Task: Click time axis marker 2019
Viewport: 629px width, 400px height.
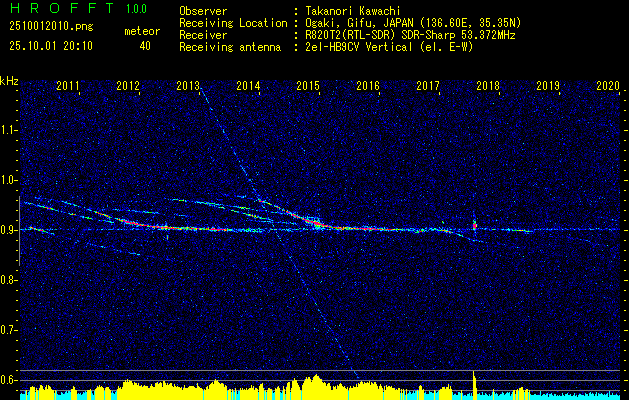Action: pyautogui.click(x=548, y=85)
